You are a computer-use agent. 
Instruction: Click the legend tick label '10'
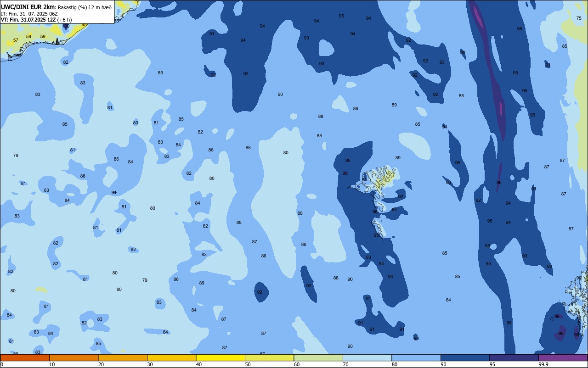click(52, 364)
